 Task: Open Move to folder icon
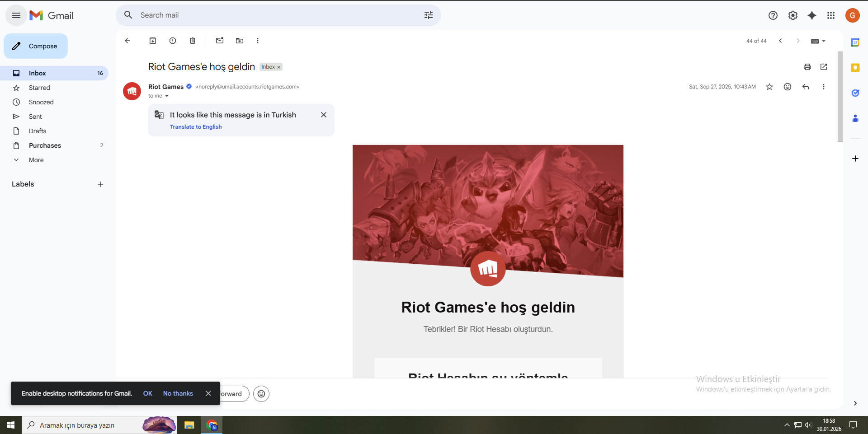240,41
